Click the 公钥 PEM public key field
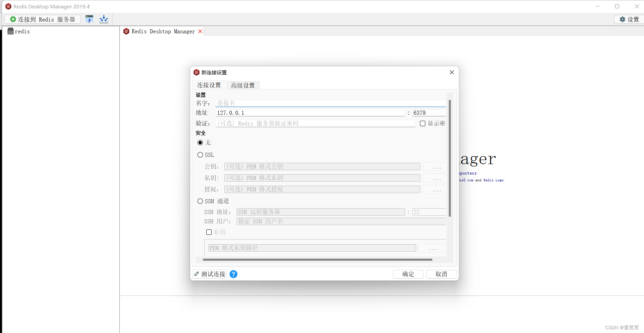Image resolution: width=644 pixels, height=333 pixels. tap(322, 166)
